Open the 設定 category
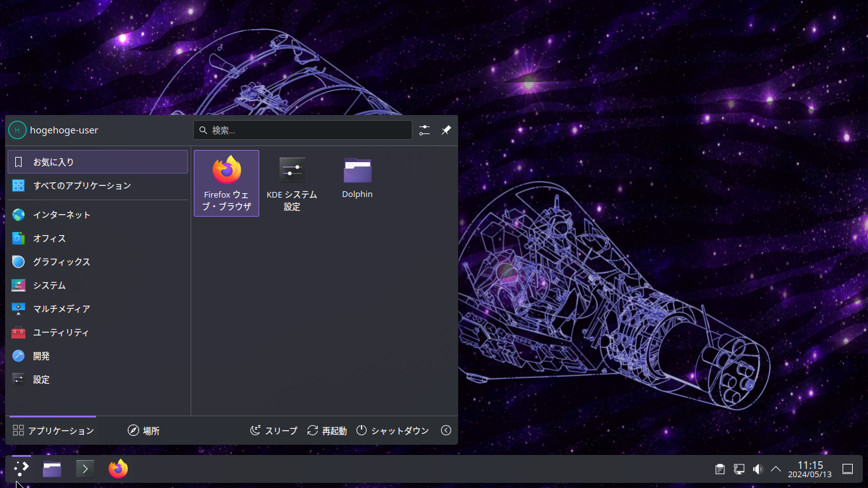868x488 pixels. tap(98, 379)
